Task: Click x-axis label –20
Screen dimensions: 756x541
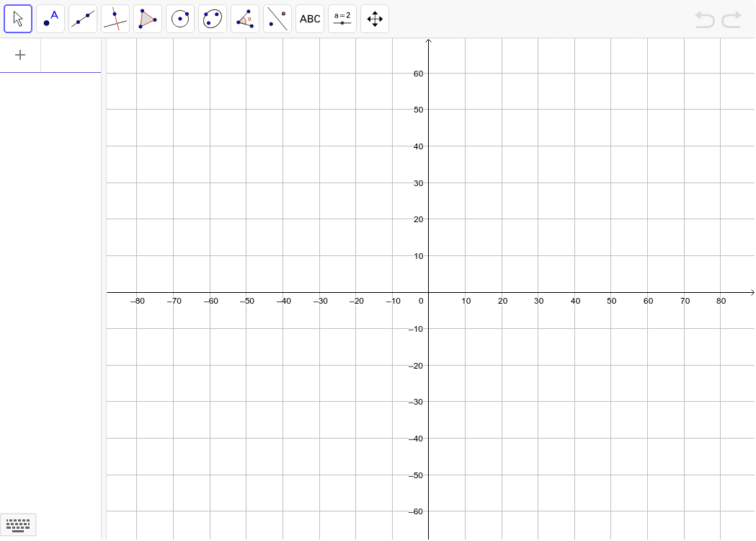Action: tap(356, 301)
